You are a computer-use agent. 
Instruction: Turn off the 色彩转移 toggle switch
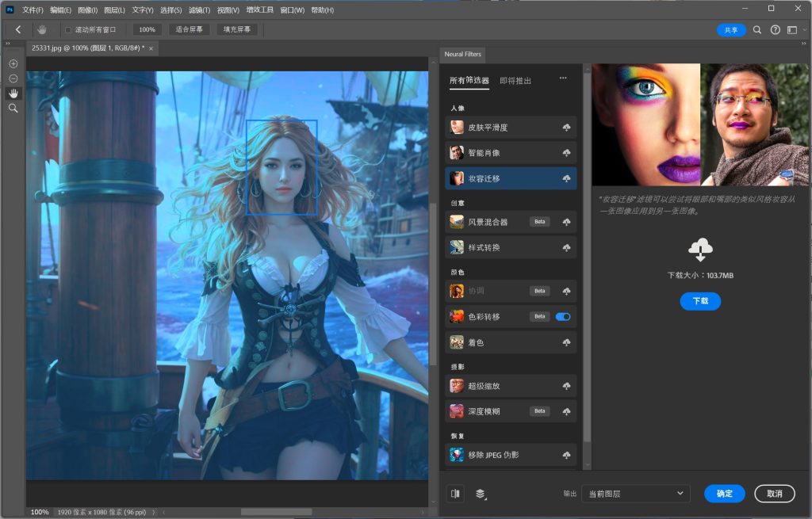point(563,317)
